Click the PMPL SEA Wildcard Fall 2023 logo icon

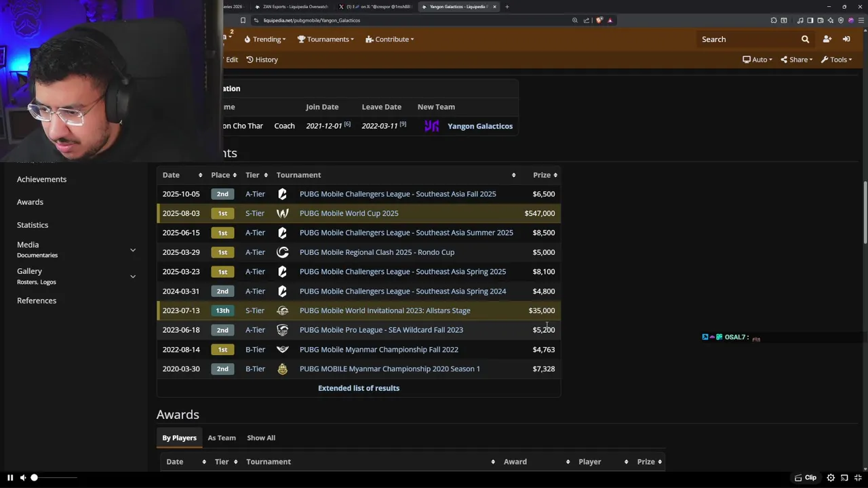coord(283,330)
